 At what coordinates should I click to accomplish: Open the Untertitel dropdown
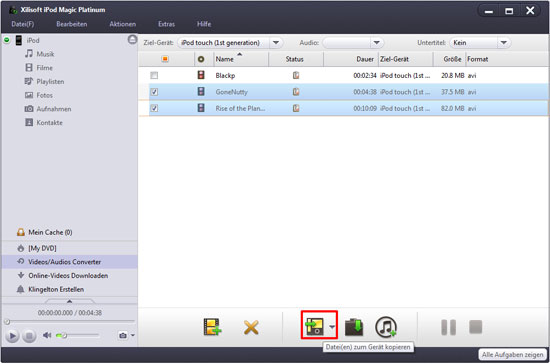coord(480,42)
